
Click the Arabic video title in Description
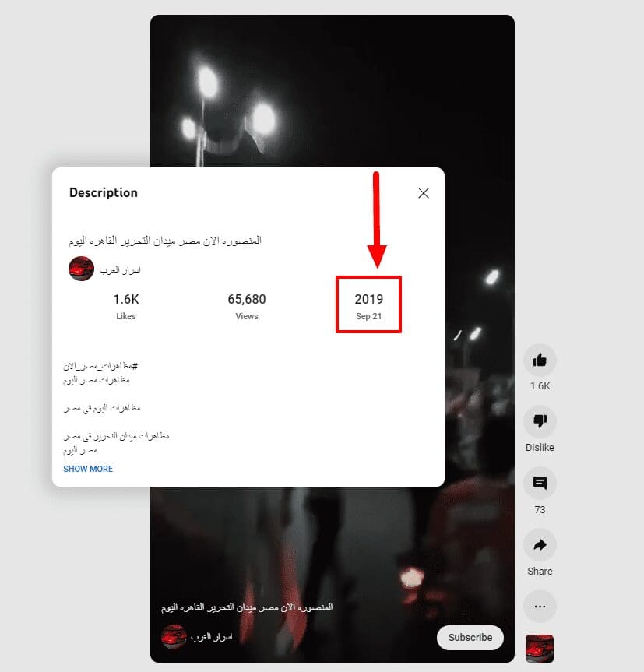[x=165, y=241]
